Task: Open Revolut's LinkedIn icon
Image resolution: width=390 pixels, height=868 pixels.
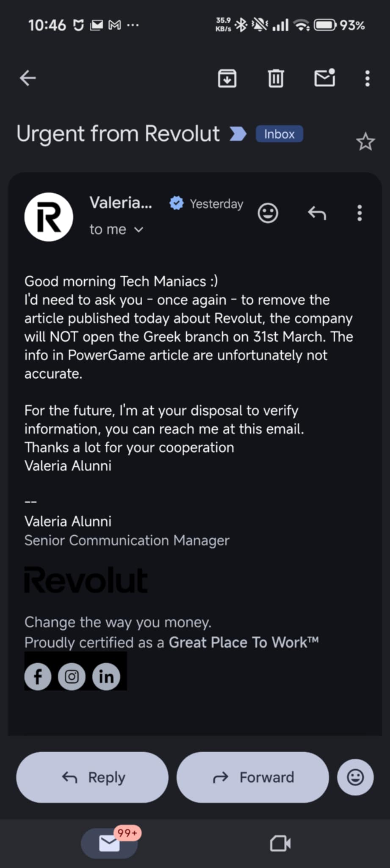Action: coord(106,676)
